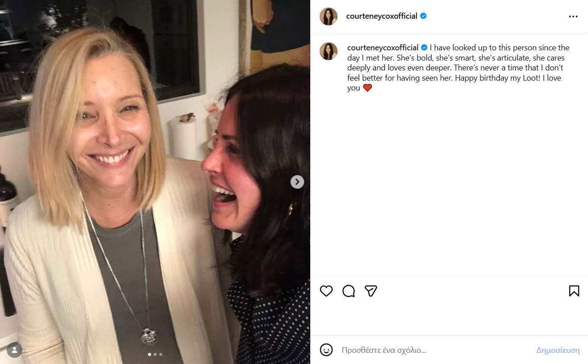Select the second carousel dot indicator

[x=155, y=355]
